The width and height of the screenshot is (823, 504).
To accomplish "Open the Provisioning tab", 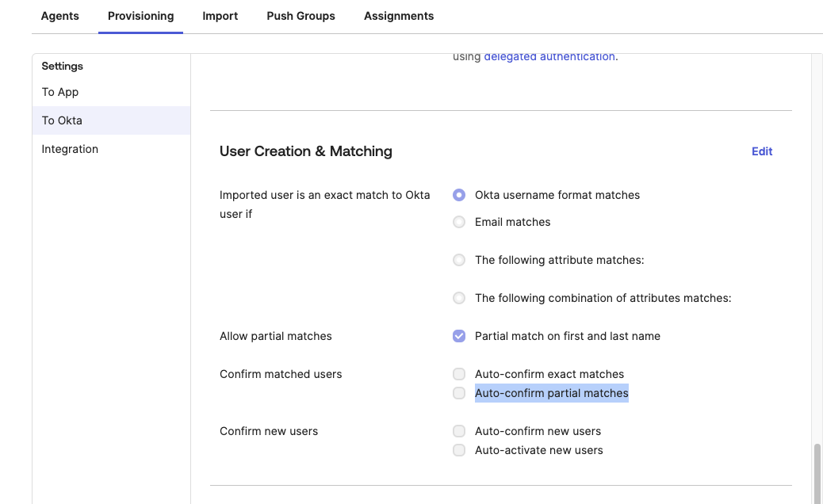I will 140,17.
